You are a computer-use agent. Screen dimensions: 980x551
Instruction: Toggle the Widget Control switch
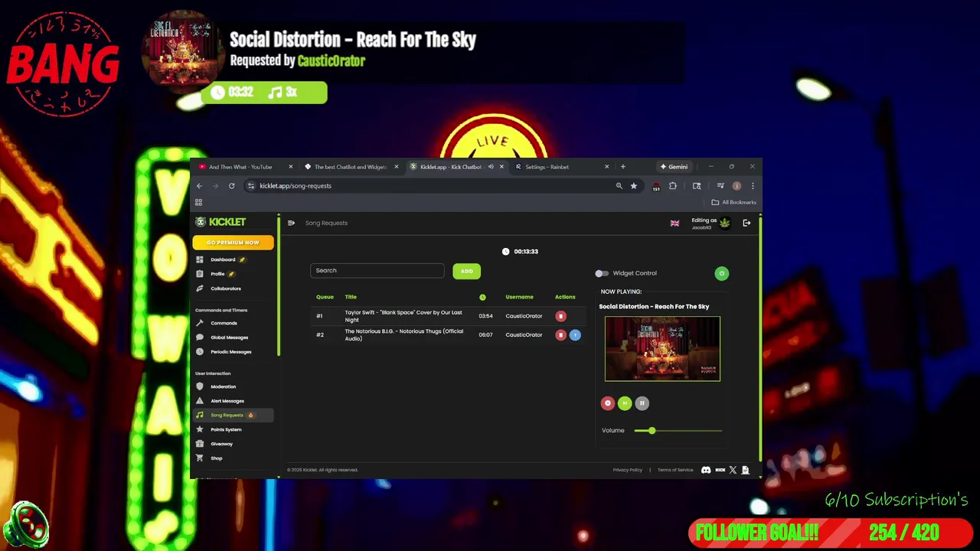pos(602,273)
